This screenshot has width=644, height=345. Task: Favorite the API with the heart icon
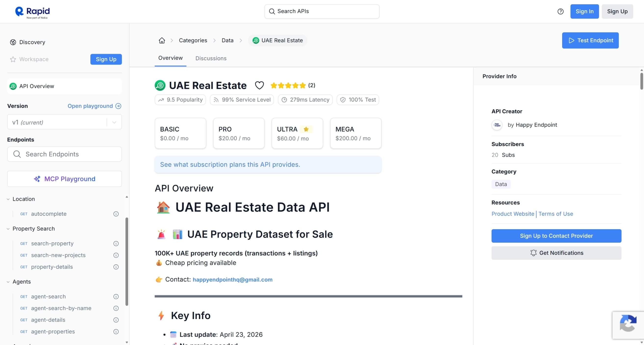click(259, 85)
